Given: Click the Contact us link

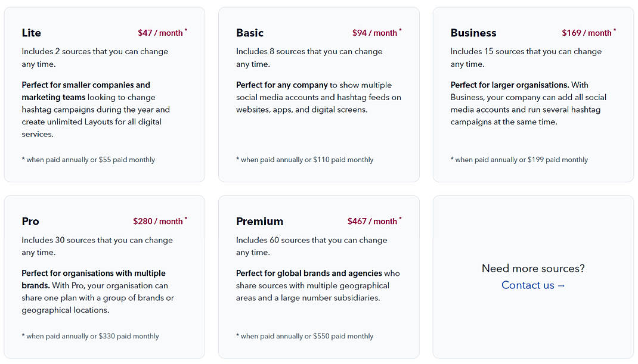Looking at the screenshot, I should 532,285.
